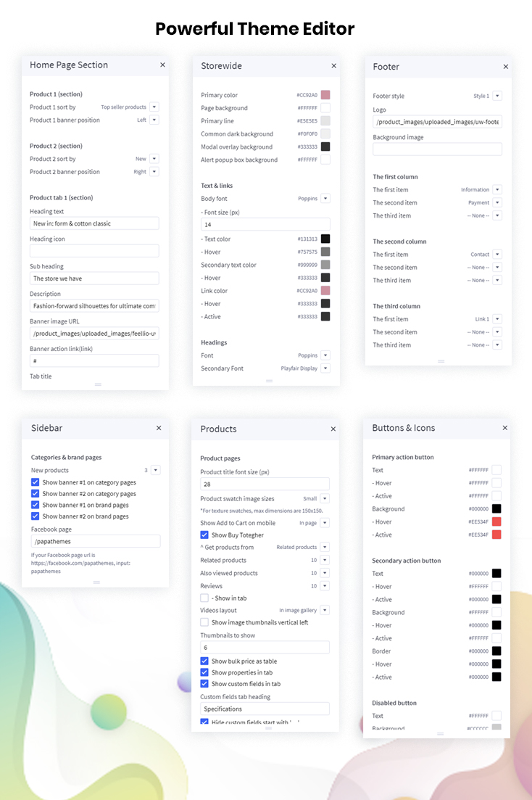Open the Modal overlay background color swatch
Viewport: 532px width, 800px height.
[x=325, y=147]
